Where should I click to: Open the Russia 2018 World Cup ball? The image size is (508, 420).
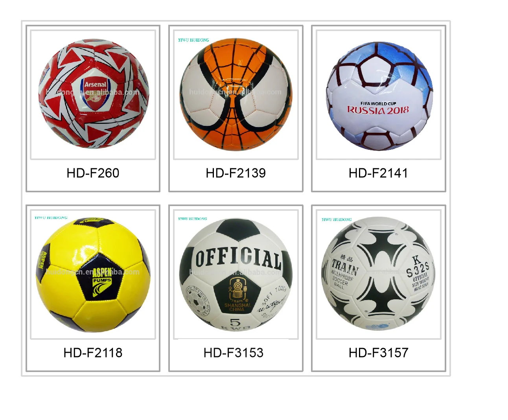coord(379,94)
